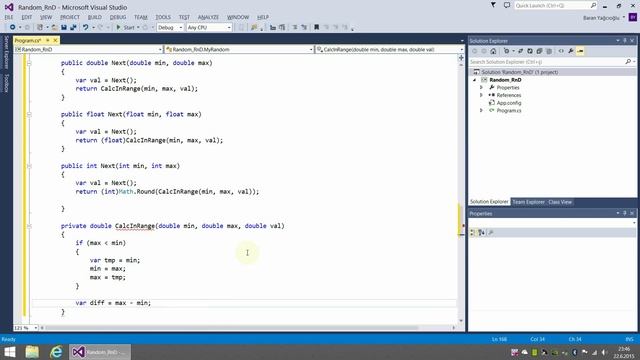The image size is (640, 360).
Task: Click the Decrease indent toolbar icon
Action: point(273,27)
